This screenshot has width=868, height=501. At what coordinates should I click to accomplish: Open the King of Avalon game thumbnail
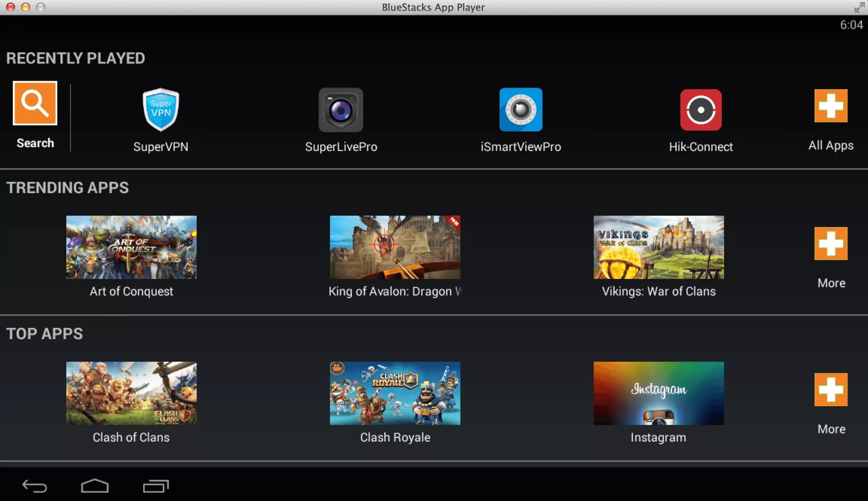click(x=395, y=247)
